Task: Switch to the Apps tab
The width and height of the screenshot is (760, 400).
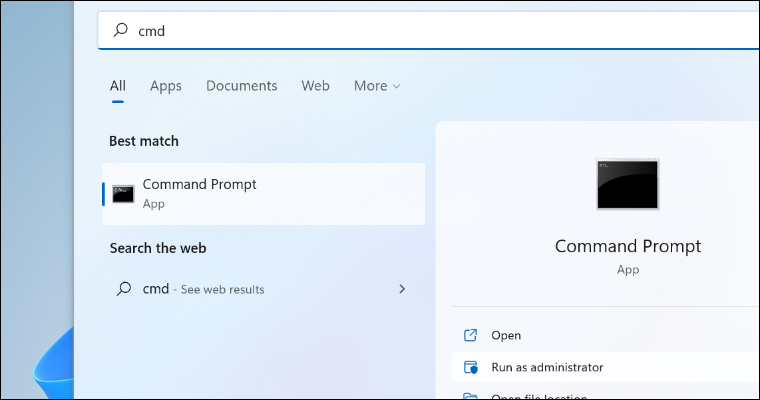Action: pos(166,86)
